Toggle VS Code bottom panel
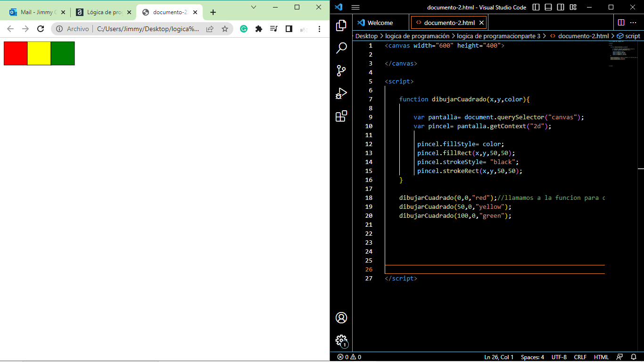Image resolution: width=644 pixels, height=362 pixels. [548, 7]
